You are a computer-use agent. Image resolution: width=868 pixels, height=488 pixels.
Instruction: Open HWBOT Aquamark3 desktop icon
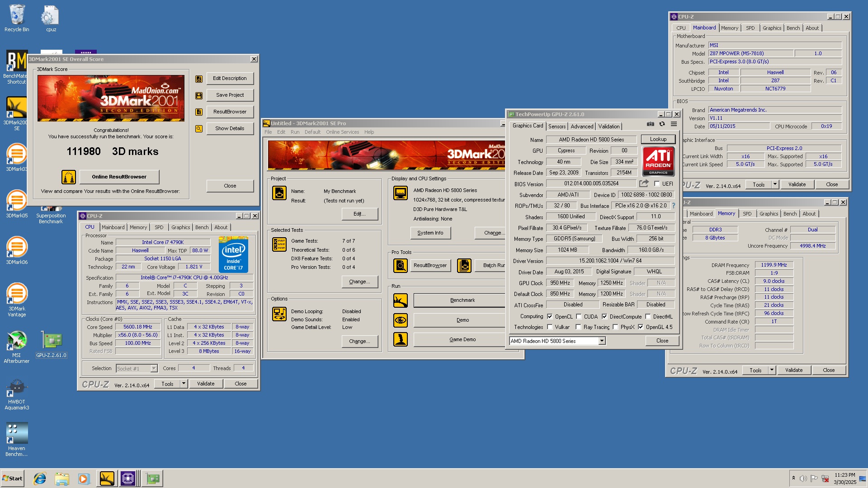(17, 394)
